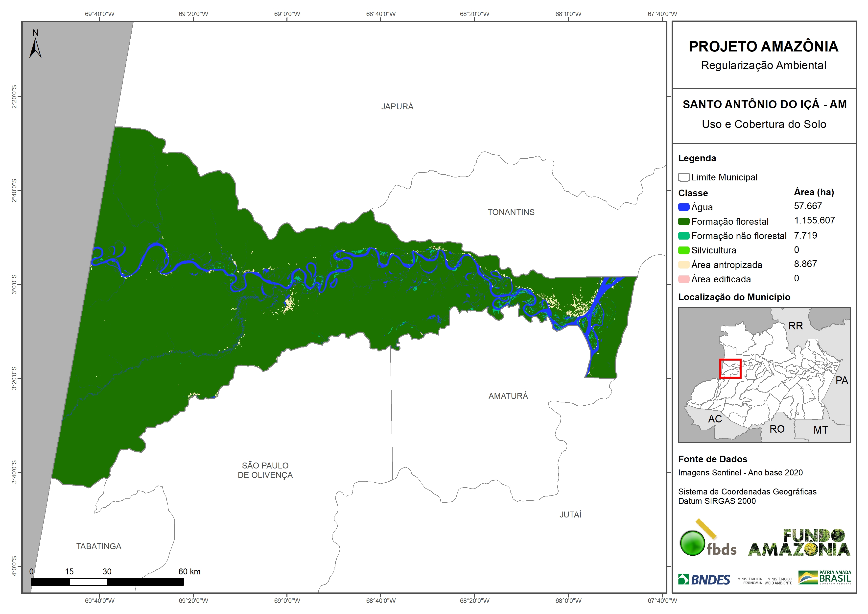This screenshot has height=614, width=868.
Task: Click the dark green Formação florestal swatch
Action: point(683,221)
